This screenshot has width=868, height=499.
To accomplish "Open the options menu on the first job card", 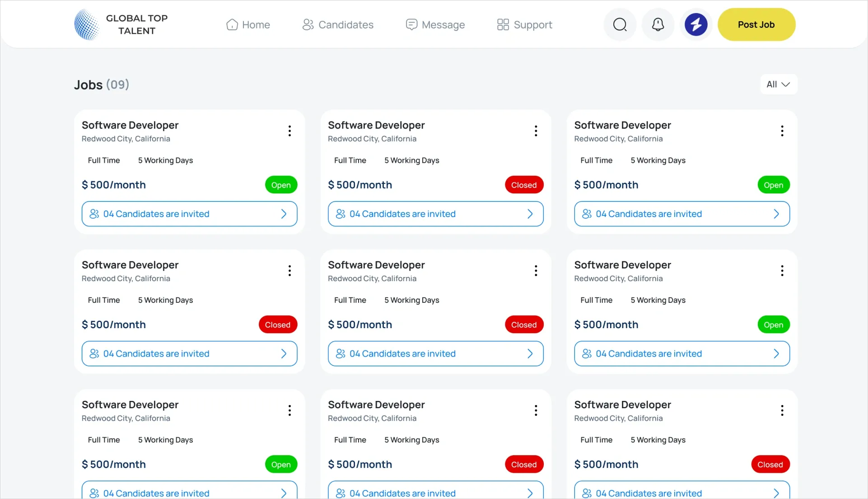I will (x=289, y=131).
